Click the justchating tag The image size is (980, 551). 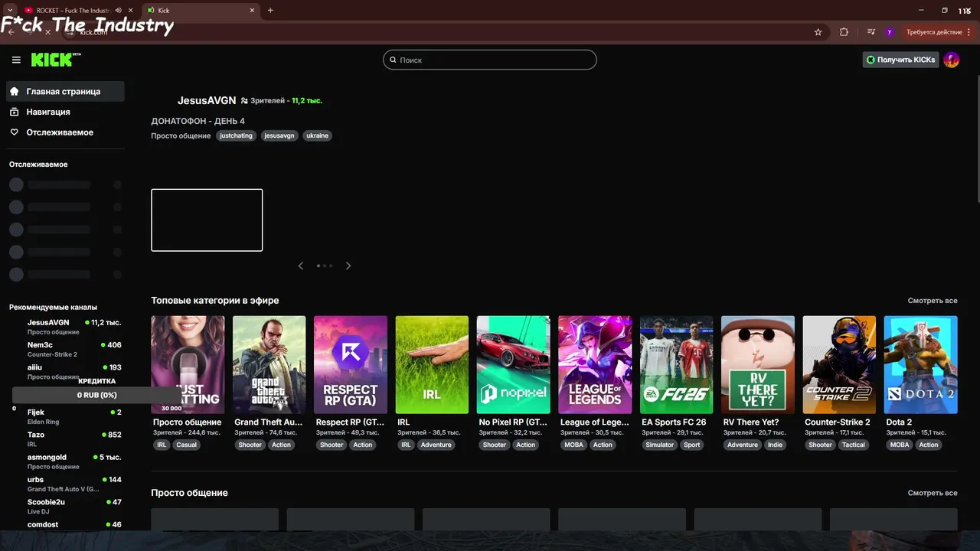[x=236, y=135]
